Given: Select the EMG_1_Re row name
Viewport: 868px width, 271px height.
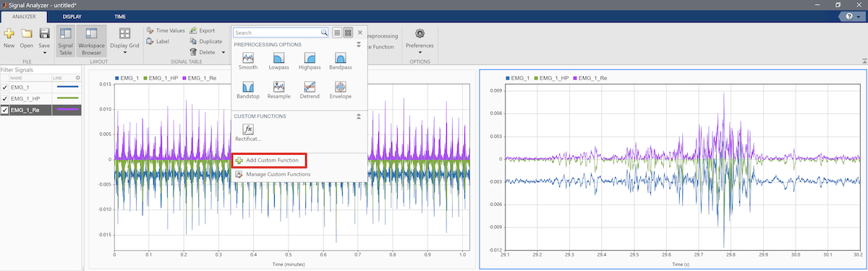Looking at the screenshot, I should (25, 110).
